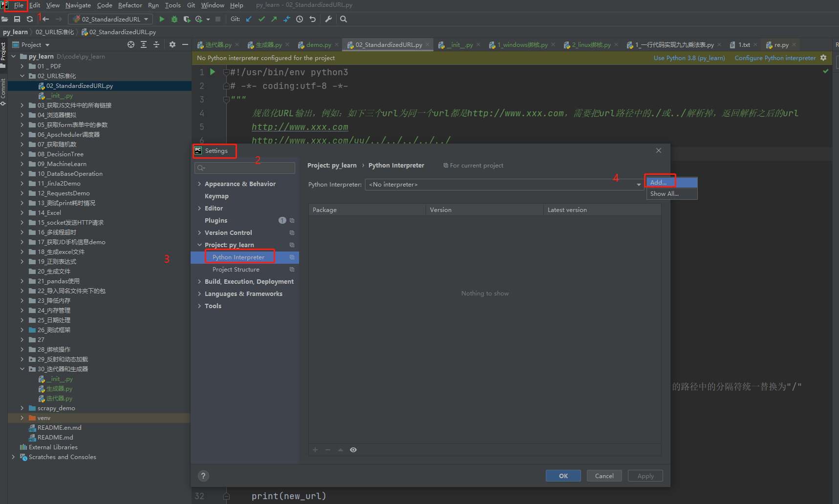Expand Build, Execution, Deployment category
The image size is (839, 504).
(199, 281)
